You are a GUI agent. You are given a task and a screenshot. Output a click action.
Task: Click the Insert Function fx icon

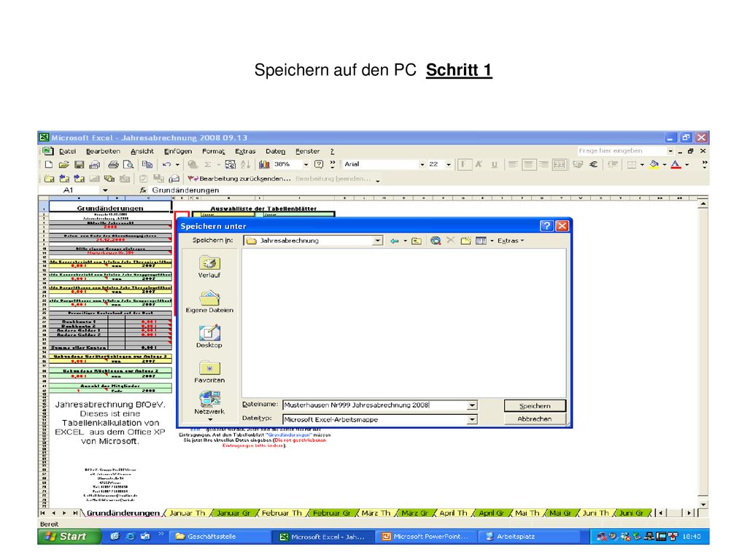(143, 190)
